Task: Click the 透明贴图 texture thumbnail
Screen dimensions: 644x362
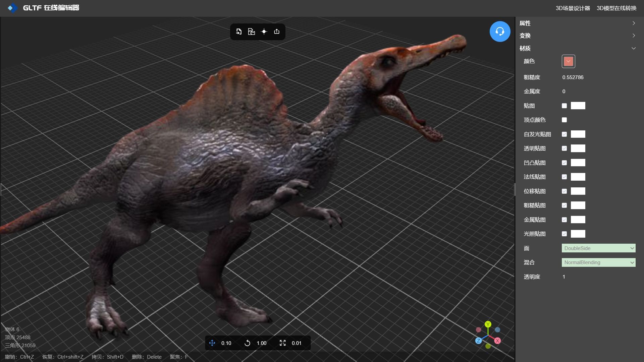Action: click(578, 148)
